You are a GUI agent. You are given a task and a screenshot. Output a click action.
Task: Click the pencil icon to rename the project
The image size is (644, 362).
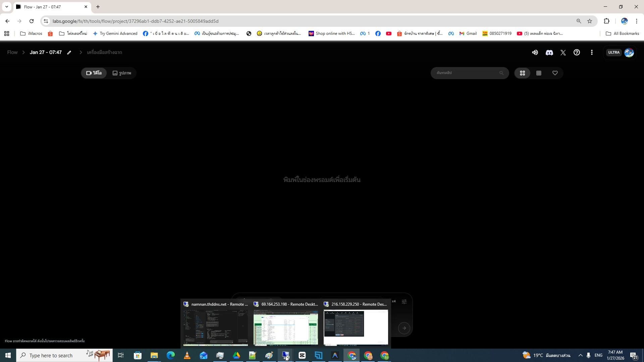pyautogui.click(x=69, y=53)
